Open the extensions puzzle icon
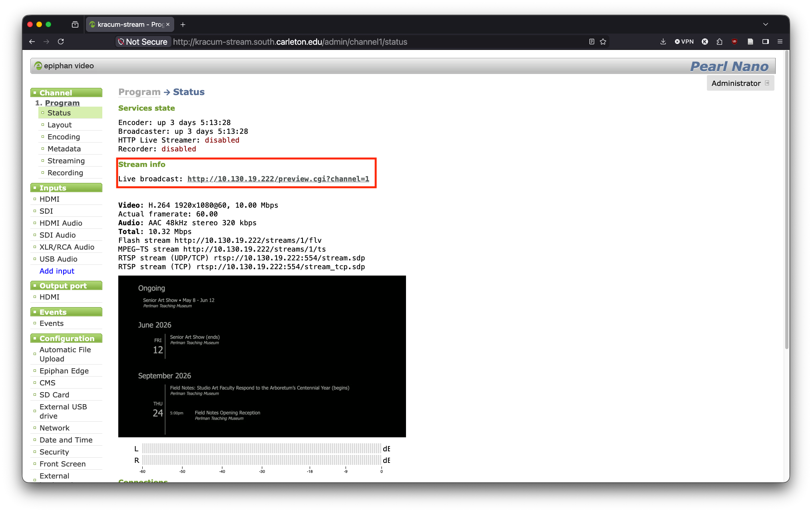 pyautogui.click(x=719, y=42)
